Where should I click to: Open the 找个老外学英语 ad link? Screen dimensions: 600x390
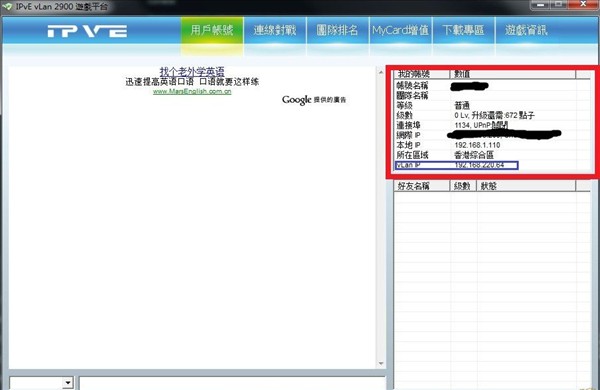point(192,72)
